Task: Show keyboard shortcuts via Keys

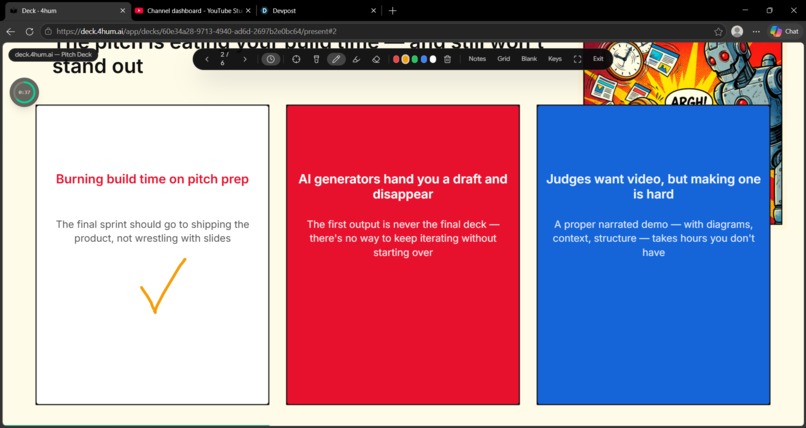Action: pos(555,59)
